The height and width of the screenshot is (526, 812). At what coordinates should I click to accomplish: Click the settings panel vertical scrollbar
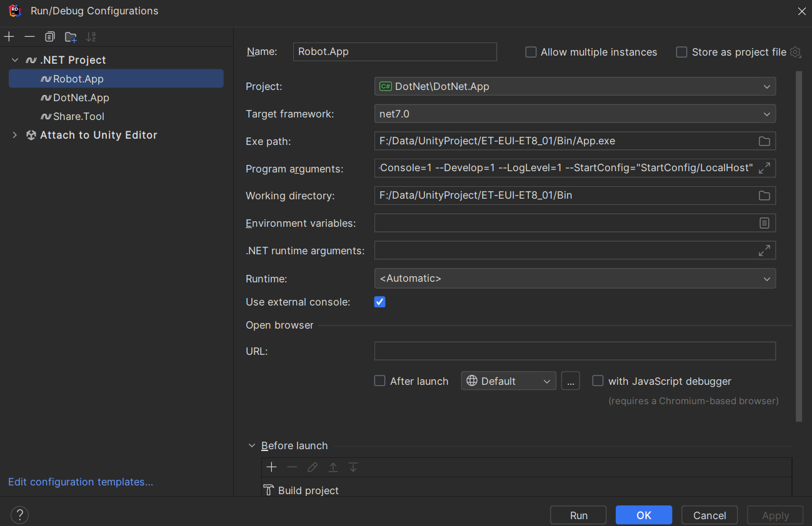798,246
